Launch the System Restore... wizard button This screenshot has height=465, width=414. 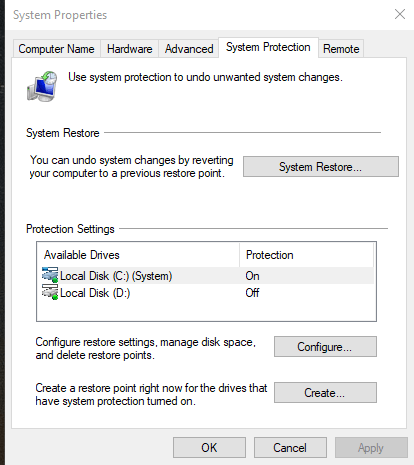coord(321,167)
